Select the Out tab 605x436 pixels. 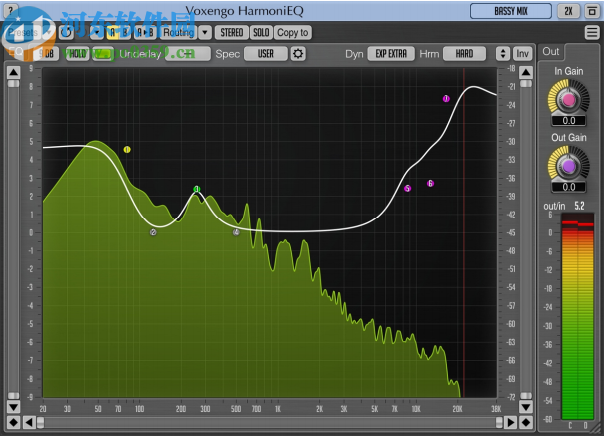[x=551, y=51]
